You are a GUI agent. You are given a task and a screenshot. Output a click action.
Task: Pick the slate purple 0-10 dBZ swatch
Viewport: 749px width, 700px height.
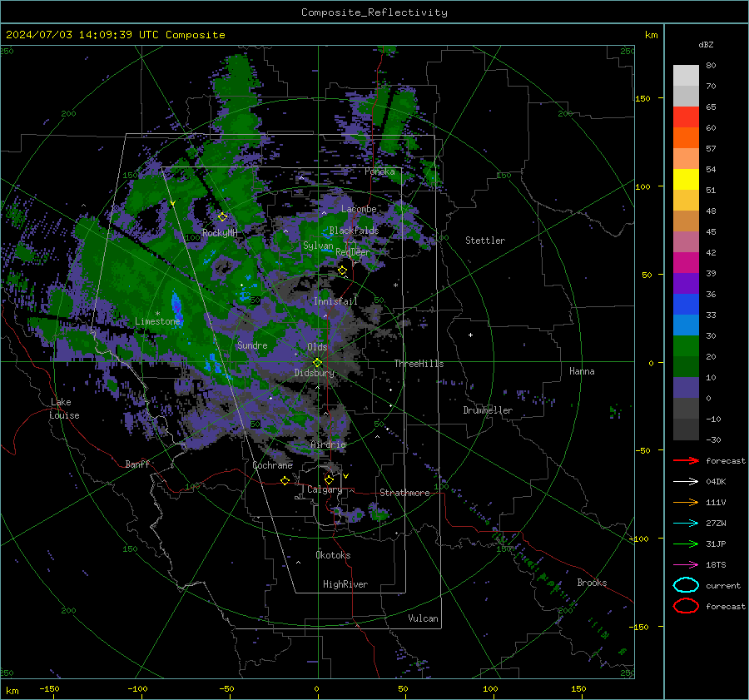[x=686, y=387]
